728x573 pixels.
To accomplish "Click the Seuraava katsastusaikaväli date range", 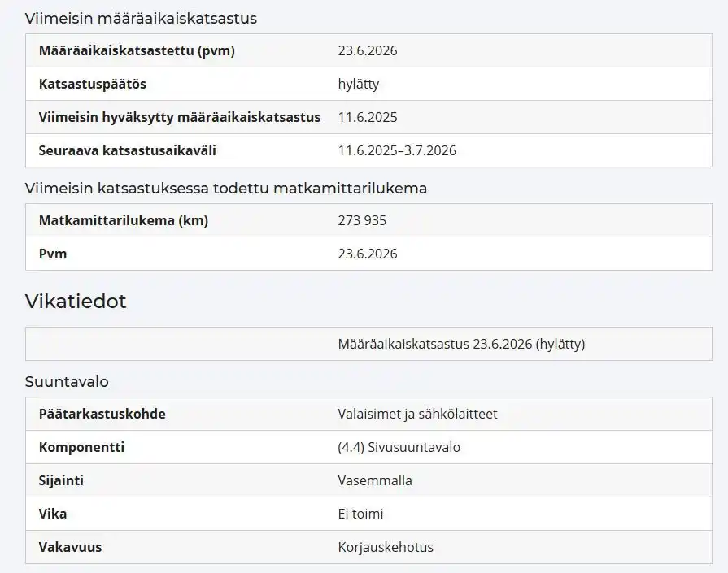I will [397, 151].
